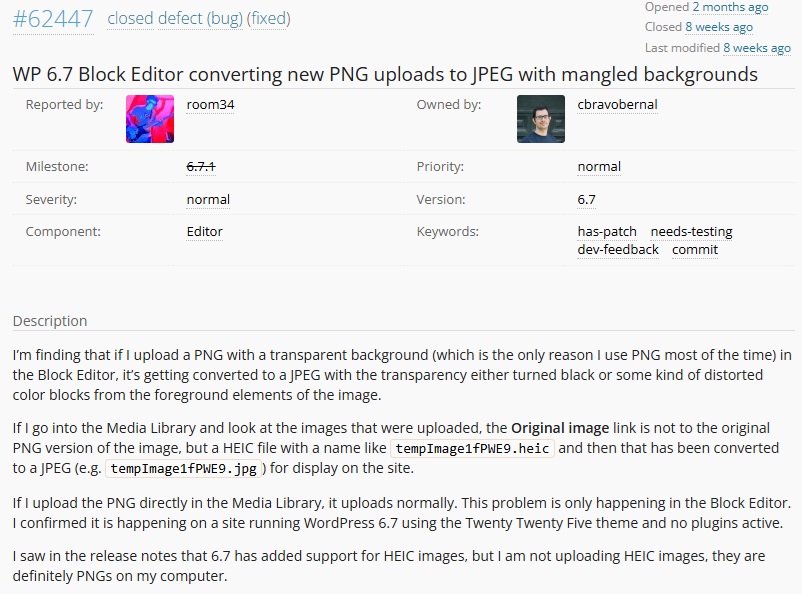Click the Opened 2 months ago timestamp
The image size is (802, 594).
point(730,7)
